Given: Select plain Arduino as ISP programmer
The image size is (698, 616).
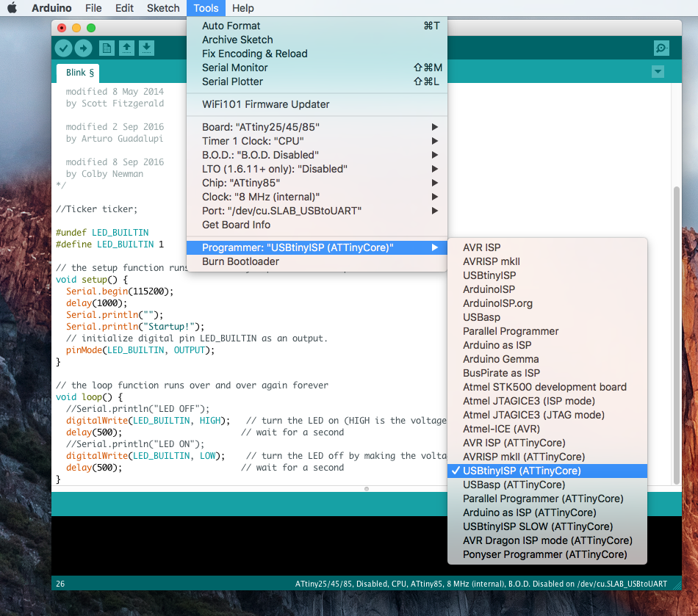Looking at the screenshot, I should [x=547, y=345].
